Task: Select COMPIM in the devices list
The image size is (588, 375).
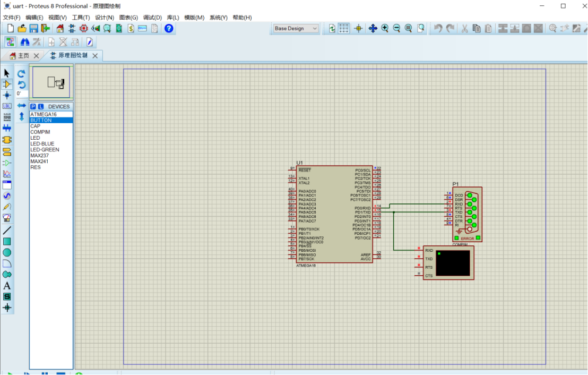Action: 40,132
